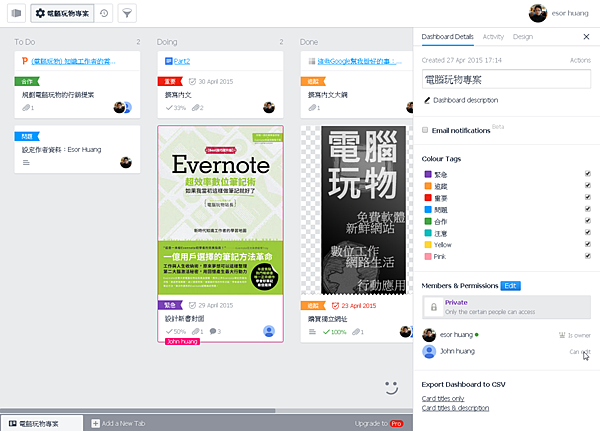Image resolution: width=600 pixels, height=431 pixels.
Task: Click the green colour tag swatch
Action: coord(428,221)
